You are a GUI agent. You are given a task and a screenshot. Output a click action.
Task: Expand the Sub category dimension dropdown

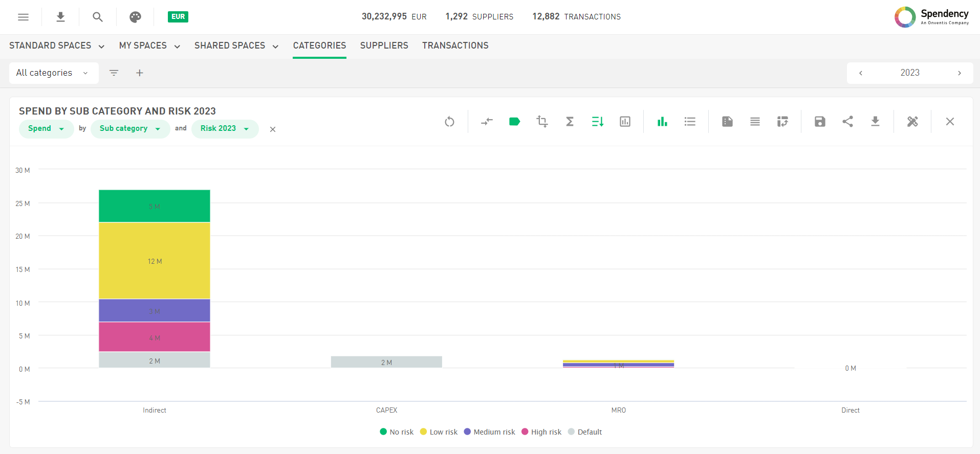[x=130, y=129]
